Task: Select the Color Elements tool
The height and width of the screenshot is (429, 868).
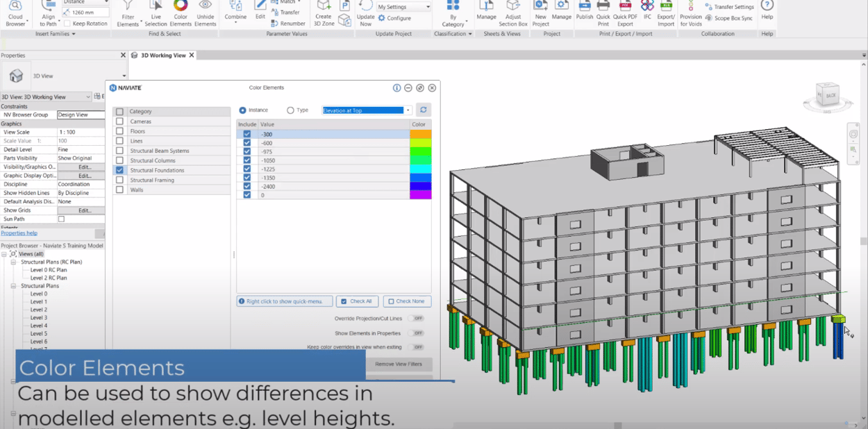Action: (181, 14)
